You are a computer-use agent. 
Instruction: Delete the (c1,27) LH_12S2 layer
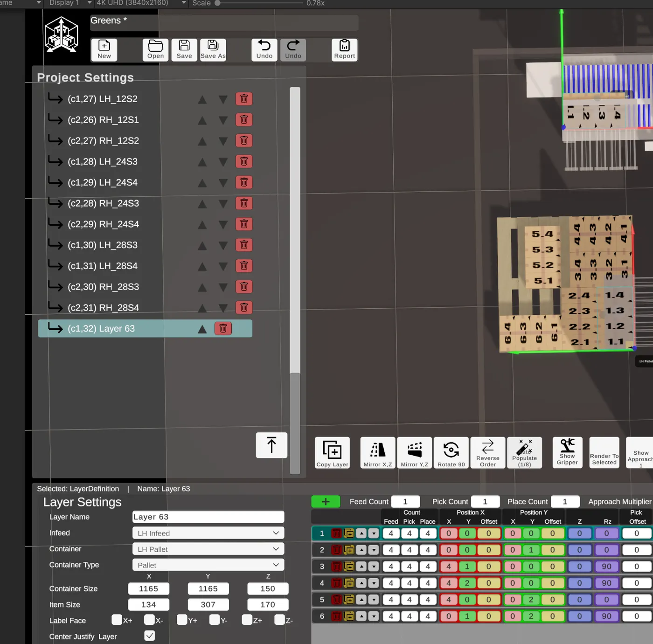point(244,99)
